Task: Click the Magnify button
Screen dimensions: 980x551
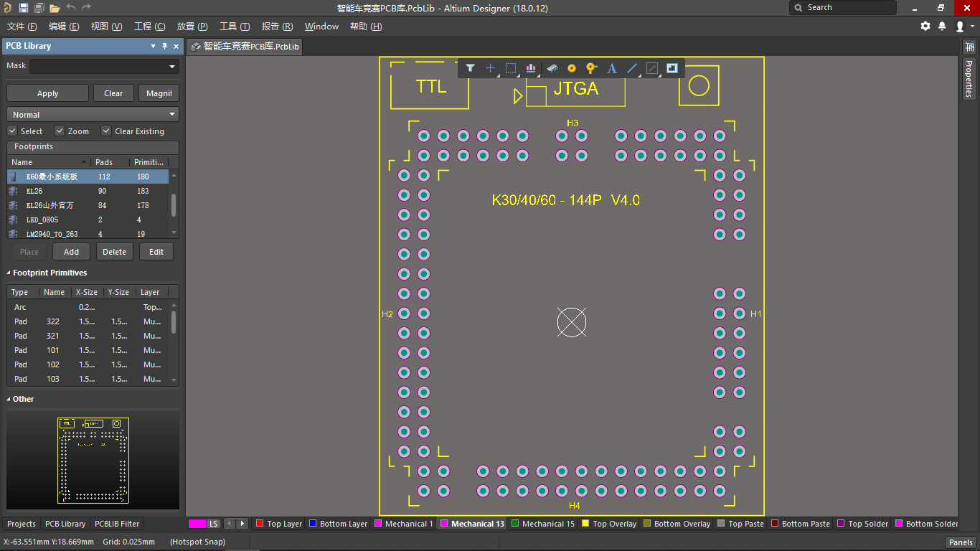Action: click(x=159, y=93)
